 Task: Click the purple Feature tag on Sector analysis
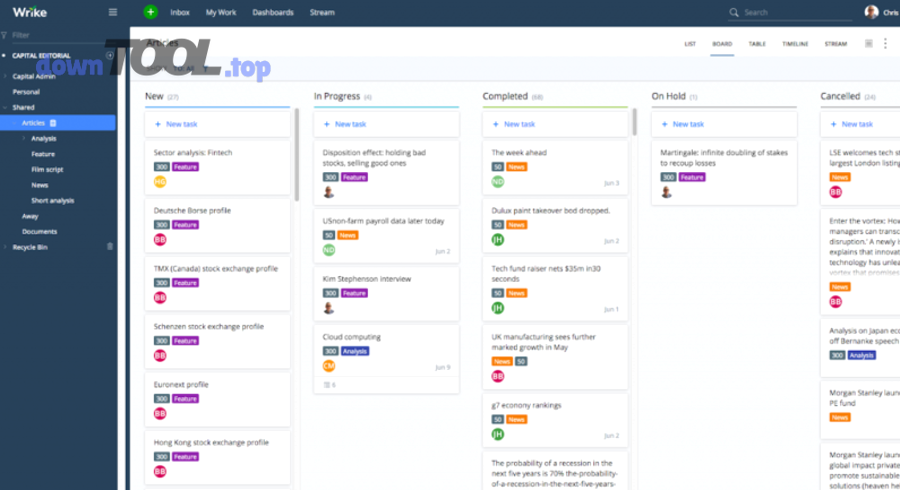[x=185, y=167]
